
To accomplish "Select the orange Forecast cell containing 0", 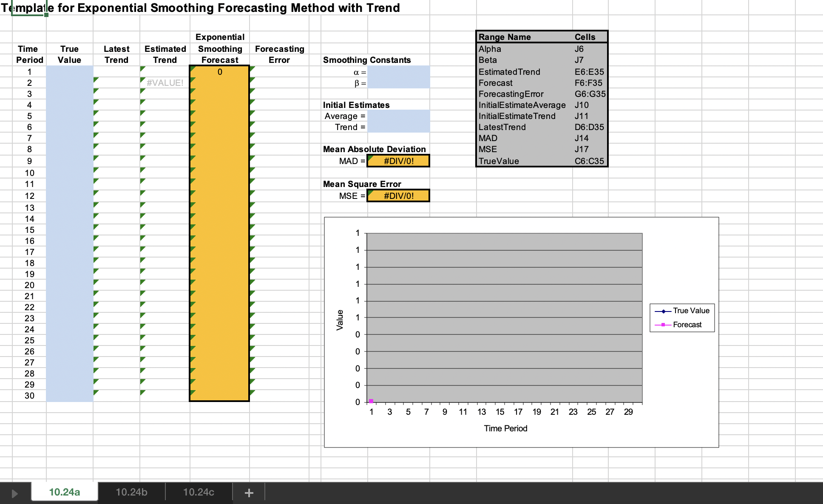I will pos(219,72).
